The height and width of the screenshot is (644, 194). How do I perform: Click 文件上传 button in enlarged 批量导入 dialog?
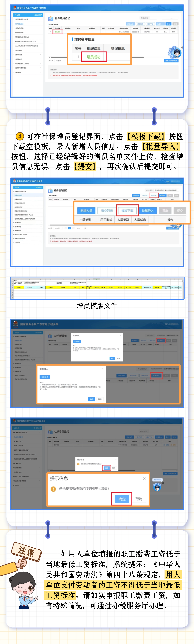pos(45,377)
